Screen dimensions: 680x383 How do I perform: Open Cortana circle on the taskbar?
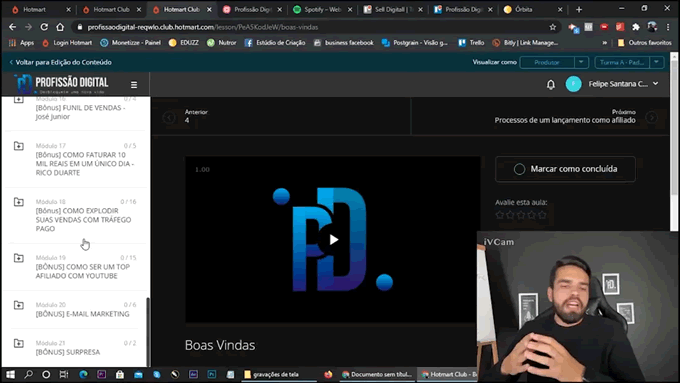[46, 374]
